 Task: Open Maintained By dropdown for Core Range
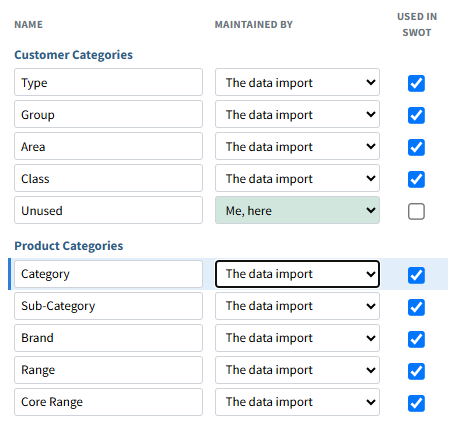297,402
